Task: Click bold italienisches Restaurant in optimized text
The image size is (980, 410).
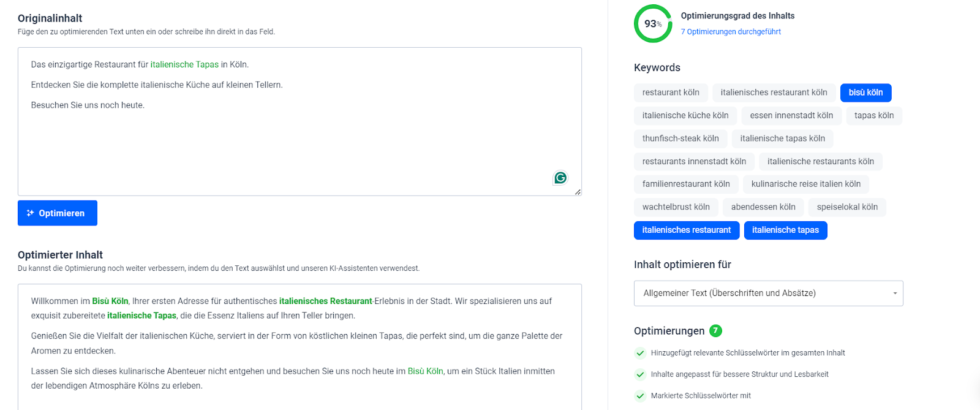Action: click(326, 302)
